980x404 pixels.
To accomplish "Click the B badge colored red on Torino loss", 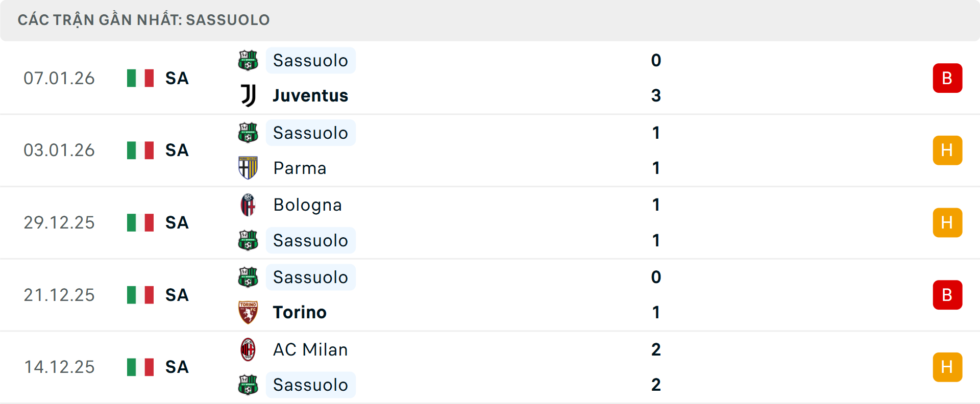I will click(x=948, y=294).
